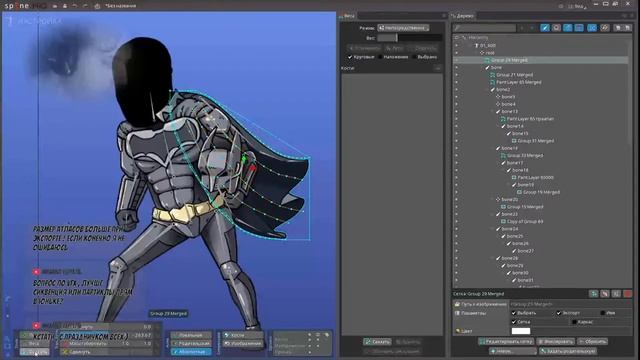Select Group 15 Merged in the tree
Screen dimensions: 640x360
tap(525, 207)
